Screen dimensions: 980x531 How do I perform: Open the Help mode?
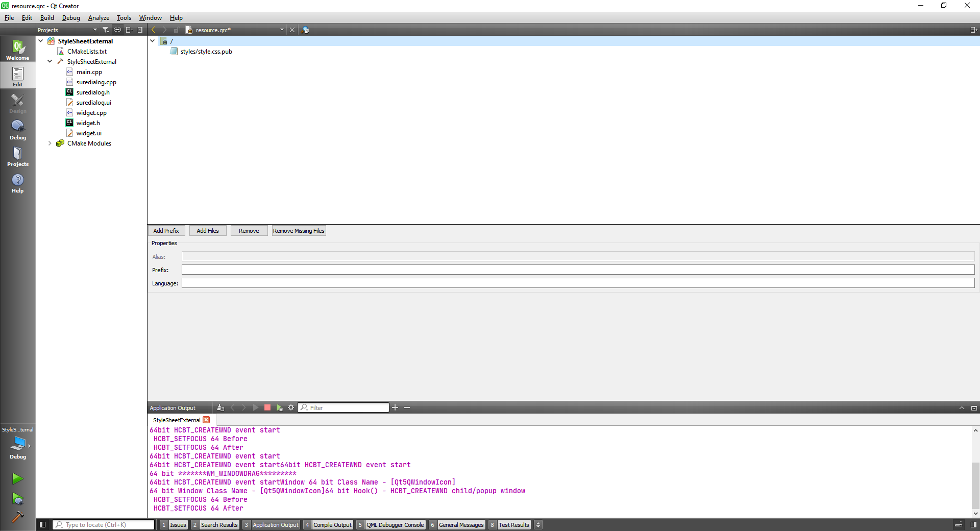(18, 182)
